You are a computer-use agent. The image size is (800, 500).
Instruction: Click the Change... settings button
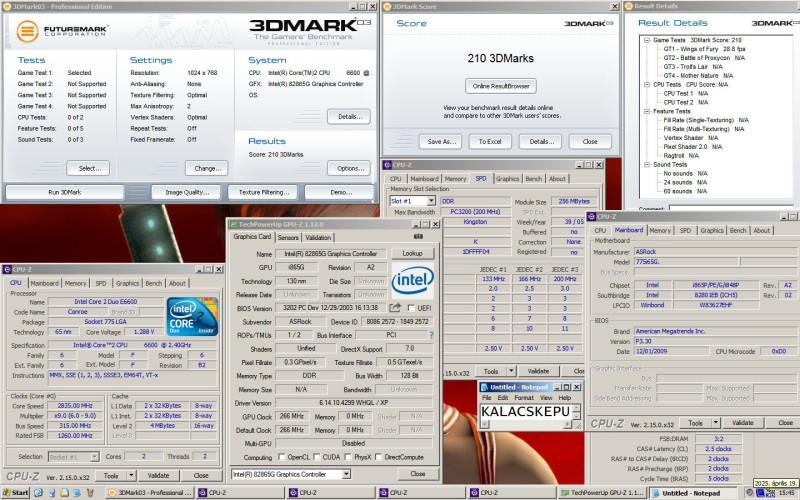(207, 168)
